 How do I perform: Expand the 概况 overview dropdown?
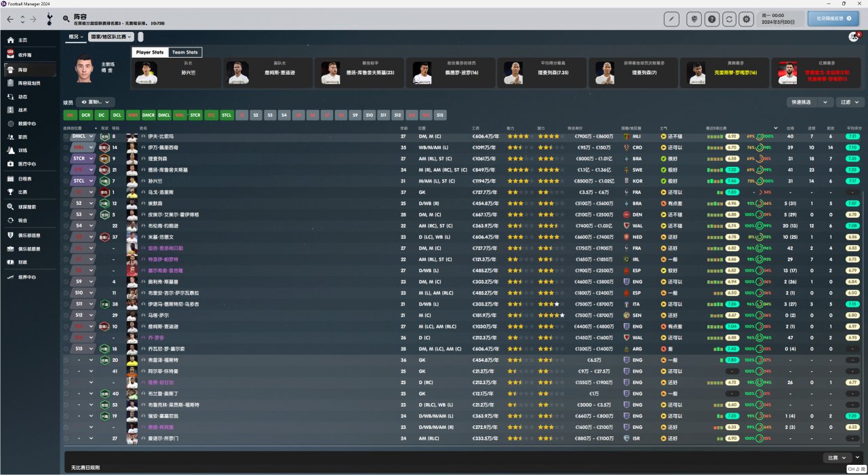pos(75,37)
